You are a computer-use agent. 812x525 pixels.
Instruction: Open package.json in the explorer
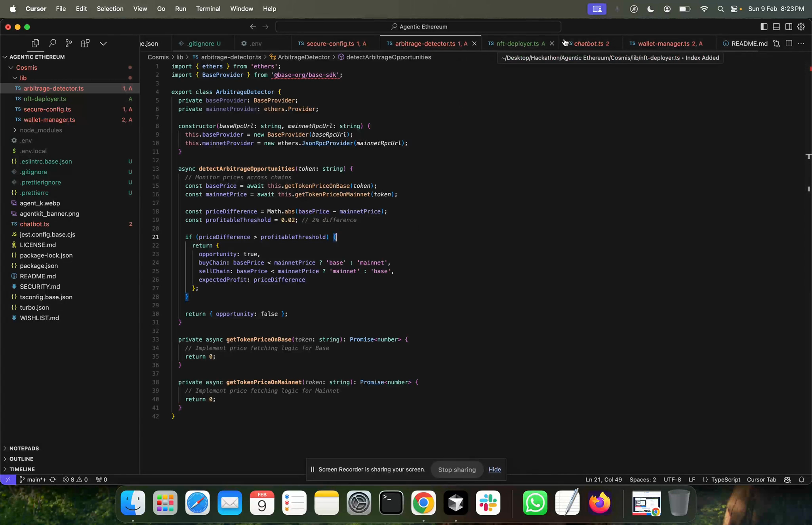point(70,266)
